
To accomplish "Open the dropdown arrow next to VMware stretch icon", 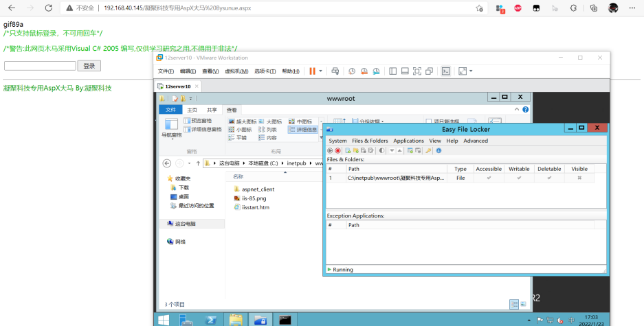I will pyautogui.click(x=471, y=71).
